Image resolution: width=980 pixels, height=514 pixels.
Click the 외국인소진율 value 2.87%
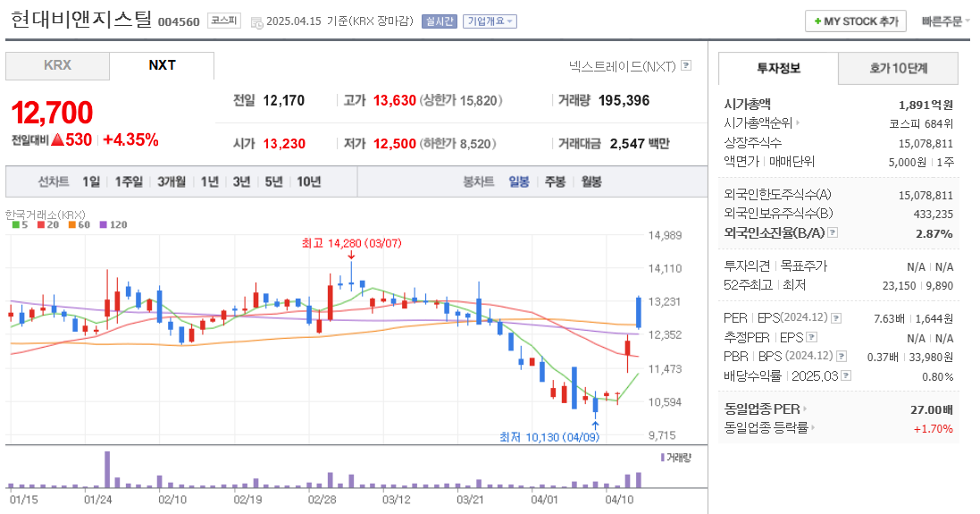[x=934, y=234]
